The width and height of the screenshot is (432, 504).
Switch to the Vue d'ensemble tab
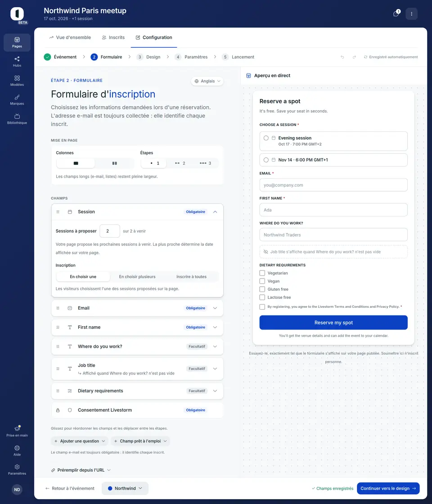[70, 37]
